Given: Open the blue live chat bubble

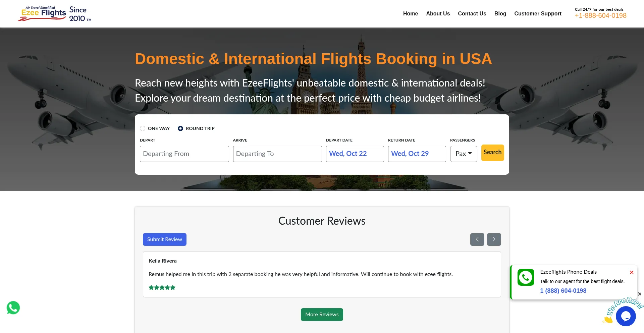Looking at the screenshot, I should (x=626, y=316).
